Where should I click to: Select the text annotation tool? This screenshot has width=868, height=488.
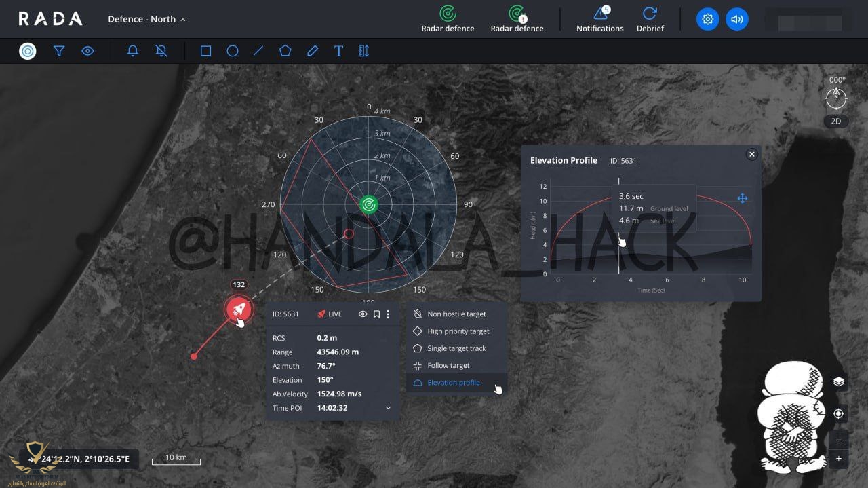338,51
